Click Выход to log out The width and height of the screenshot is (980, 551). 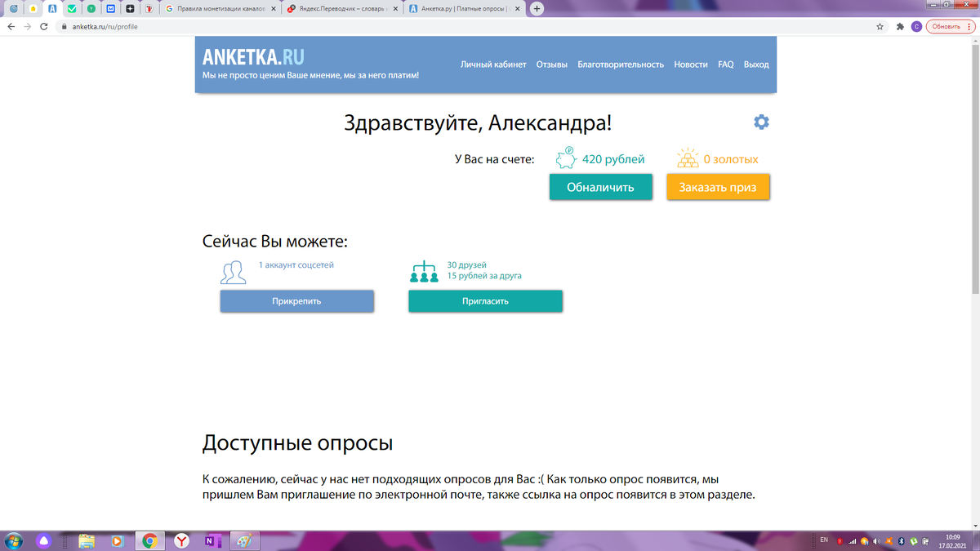(x=756, y=64)
